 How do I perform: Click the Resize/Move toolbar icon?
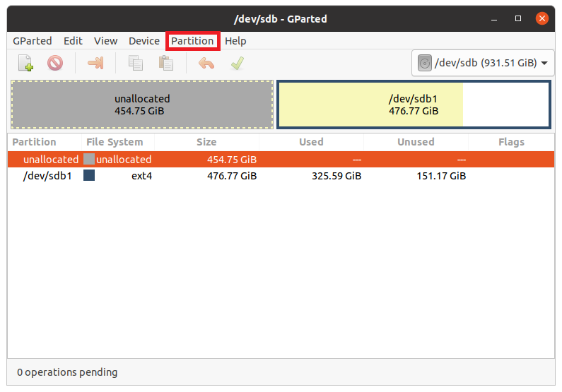tap(95, 63)
